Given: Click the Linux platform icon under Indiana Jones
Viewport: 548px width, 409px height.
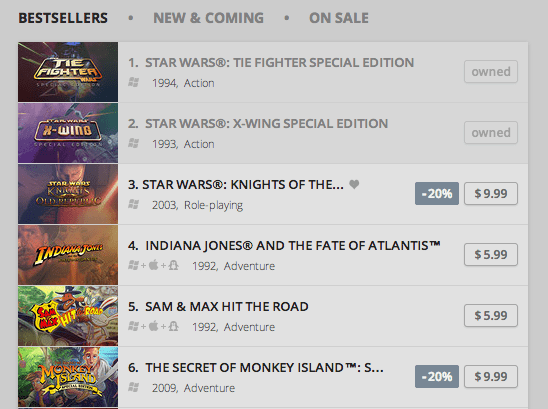Looking at the screenshot, I should [173, 265].
